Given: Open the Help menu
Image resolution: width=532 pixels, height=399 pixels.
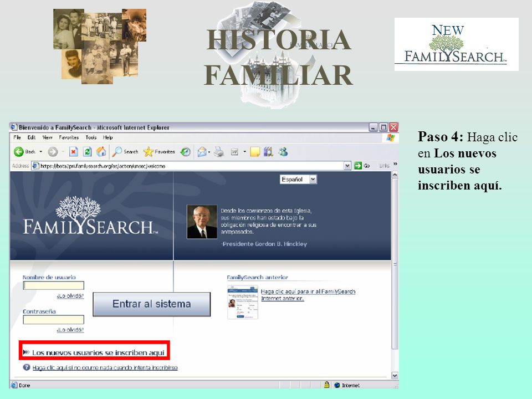Looking at the screenshot, I should pyautogui.click(x=108, y=137).
